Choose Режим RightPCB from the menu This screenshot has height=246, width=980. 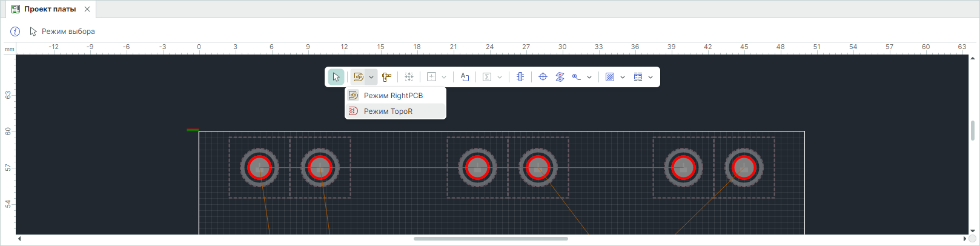pyautogui.click(x=393, y=96)
